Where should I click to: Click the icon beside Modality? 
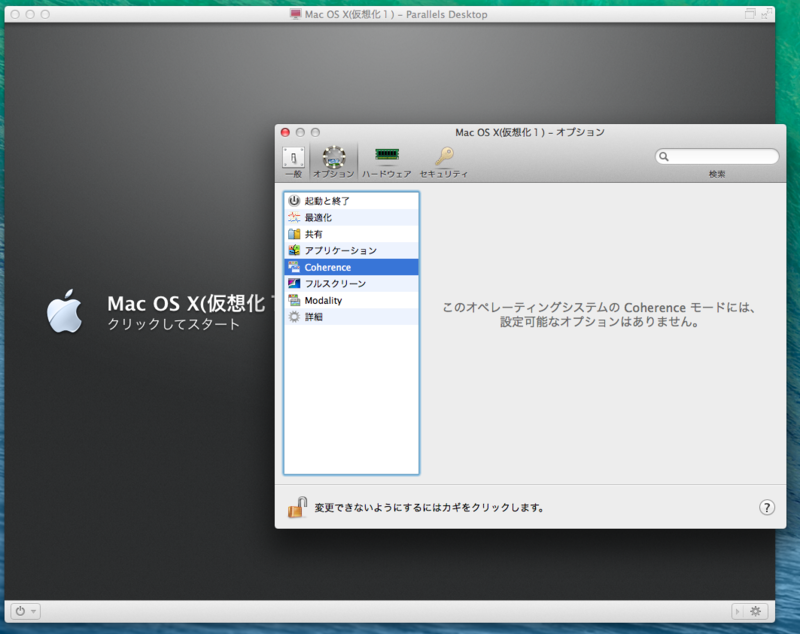tap(294, 300)
